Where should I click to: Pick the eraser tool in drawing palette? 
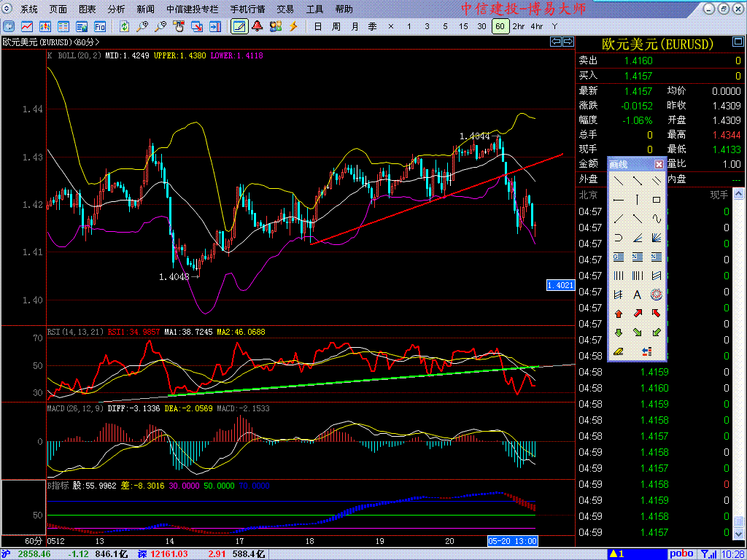point(618,351)
